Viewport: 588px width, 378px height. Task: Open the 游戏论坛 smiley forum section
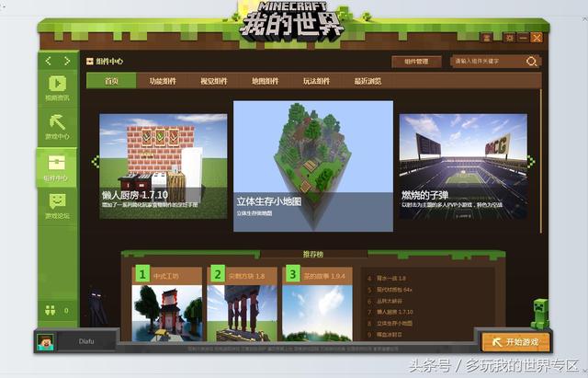[x=57, y=206]
